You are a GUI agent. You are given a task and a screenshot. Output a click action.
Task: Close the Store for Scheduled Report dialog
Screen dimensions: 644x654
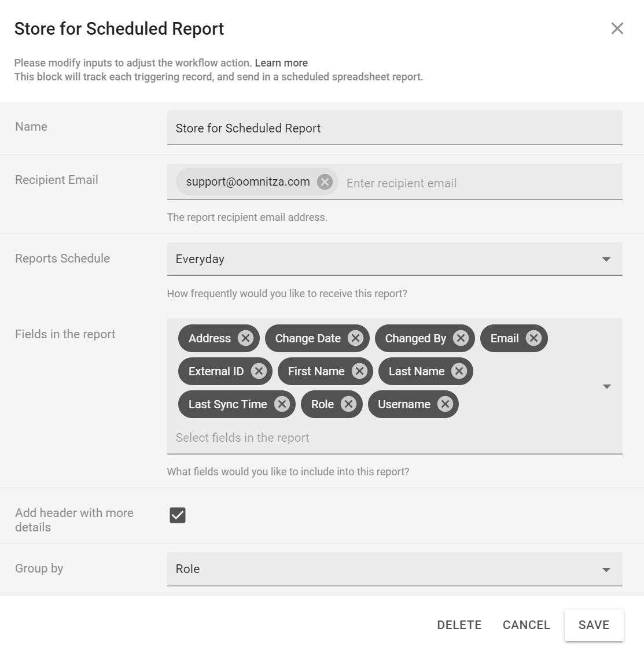(617, 29)
